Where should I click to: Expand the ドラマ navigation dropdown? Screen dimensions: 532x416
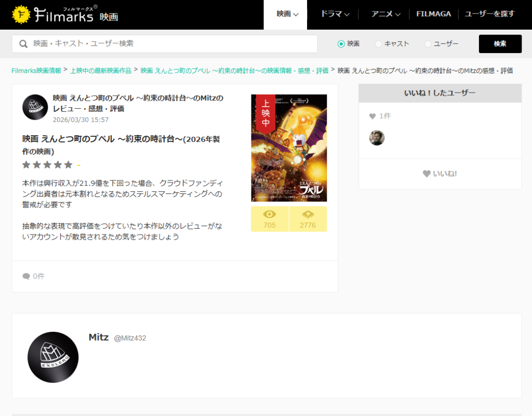click(335, 15)
